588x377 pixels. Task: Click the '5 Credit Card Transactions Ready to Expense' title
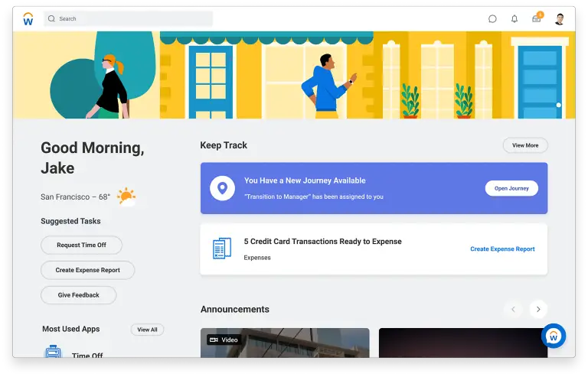tap(322, 242)
